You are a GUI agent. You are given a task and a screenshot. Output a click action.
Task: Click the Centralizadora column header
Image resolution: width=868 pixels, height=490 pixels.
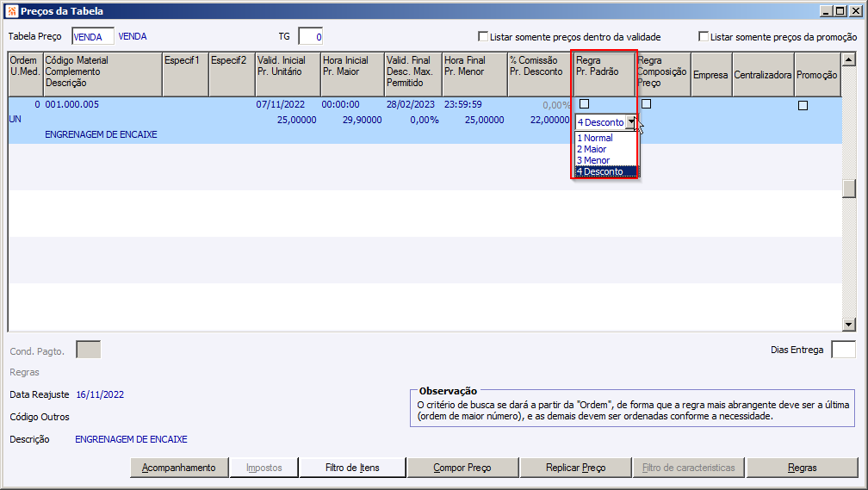point(763,74)
